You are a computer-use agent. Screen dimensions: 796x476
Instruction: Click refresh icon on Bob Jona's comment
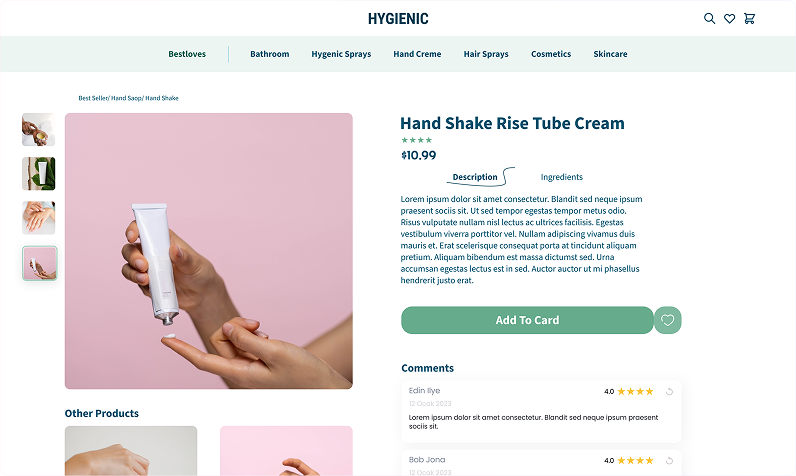(x=669, y=461)
